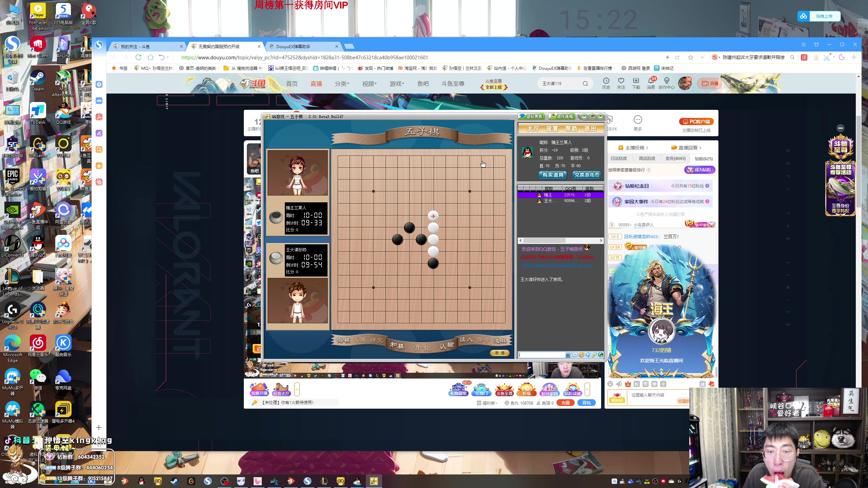
Task: Collapse the floating 斗鱼至尊 widget with the minus button
Action: pyautogui.click(x=840, y=128)
